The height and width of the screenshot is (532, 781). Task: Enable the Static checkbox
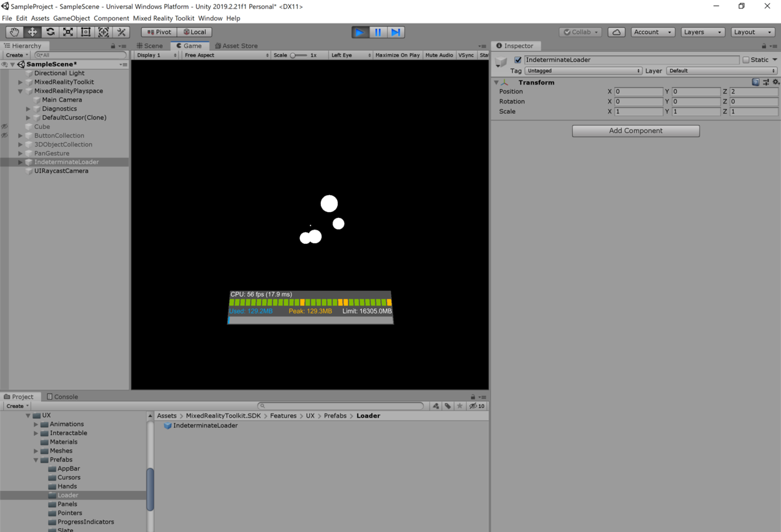click(747, 60)
